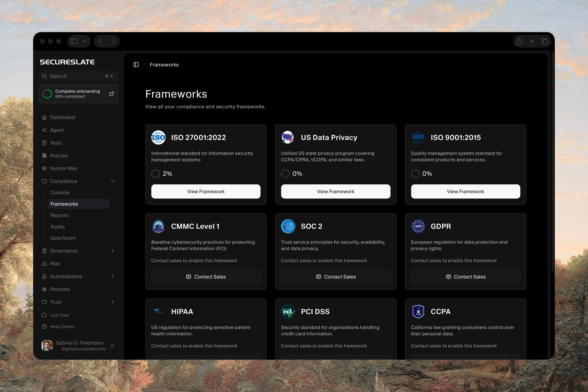
Task: Expand the Governance section chevron
Action: tap(112, 251)
